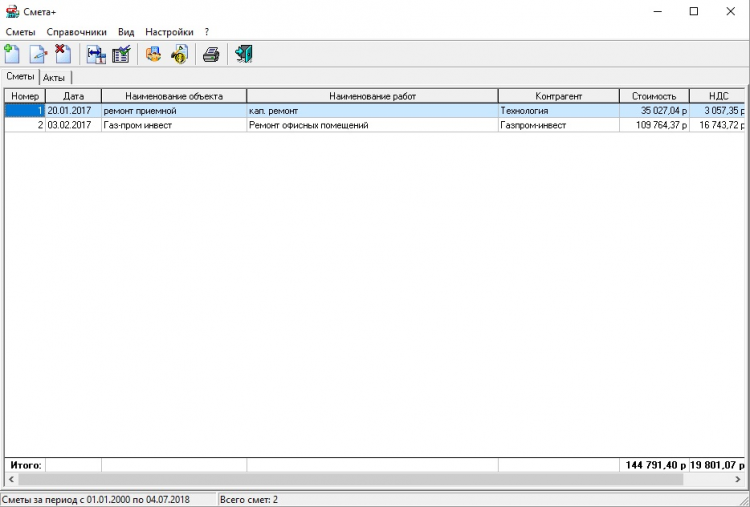
Task: Select the row number 1 cell
Action: 25,110
